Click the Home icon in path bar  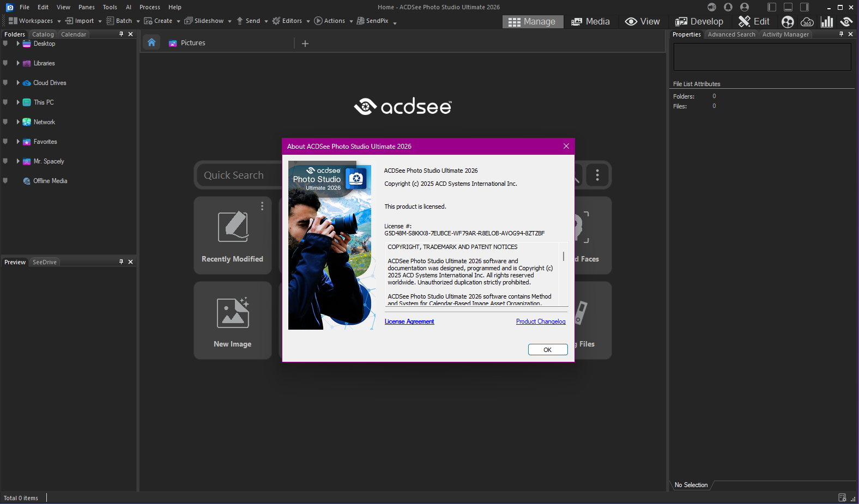(152, 42)
